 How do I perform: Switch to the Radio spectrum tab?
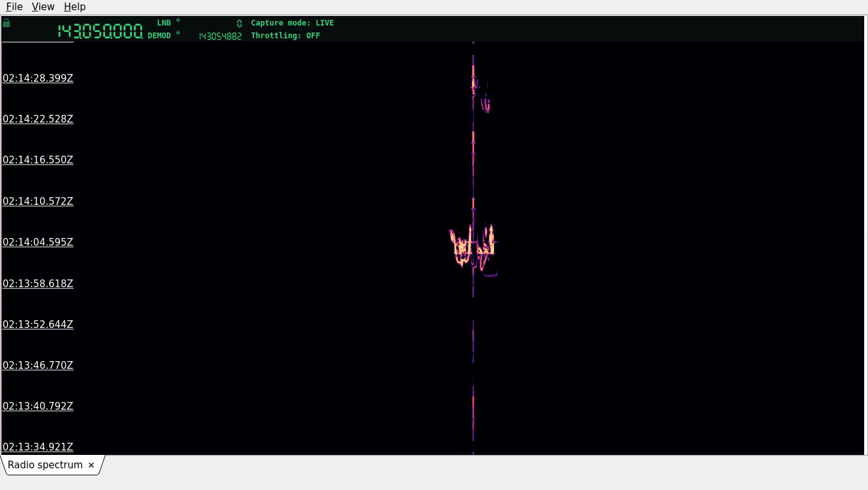click(x=45, y=465)
